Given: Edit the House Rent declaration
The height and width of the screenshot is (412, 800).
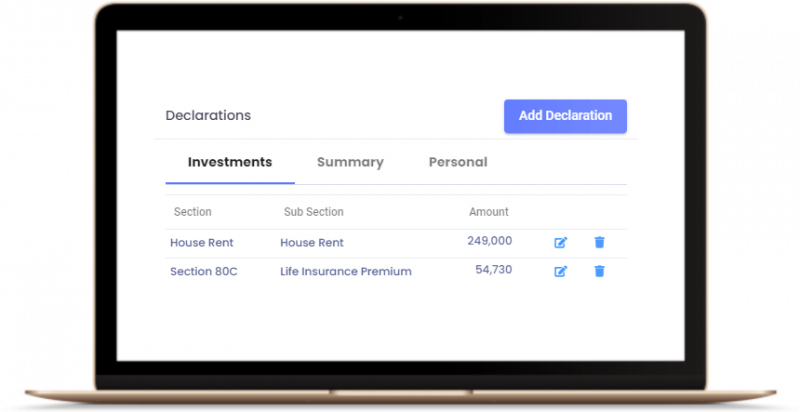Looking at the screenshot, I should (x=561, y=242).
